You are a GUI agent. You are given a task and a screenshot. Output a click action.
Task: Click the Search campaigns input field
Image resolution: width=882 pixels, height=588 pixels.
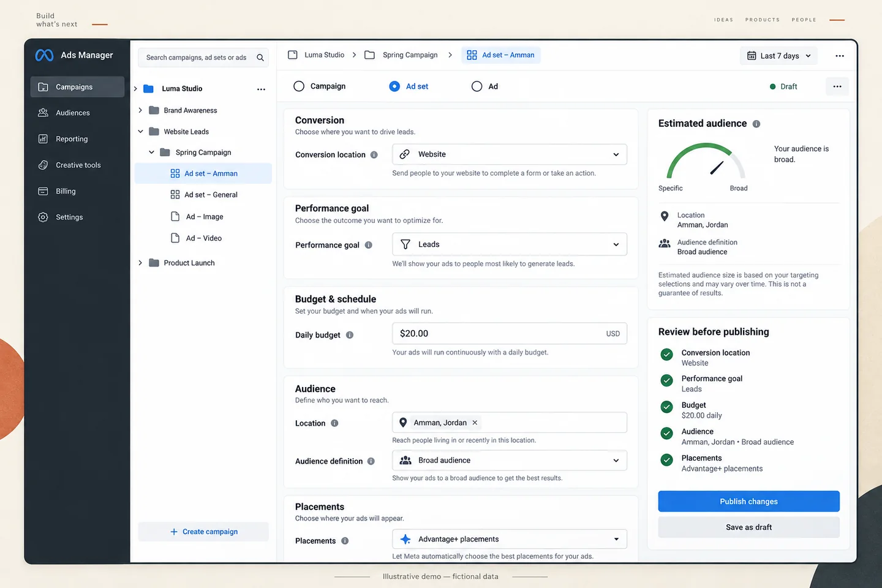coord(203,58)
